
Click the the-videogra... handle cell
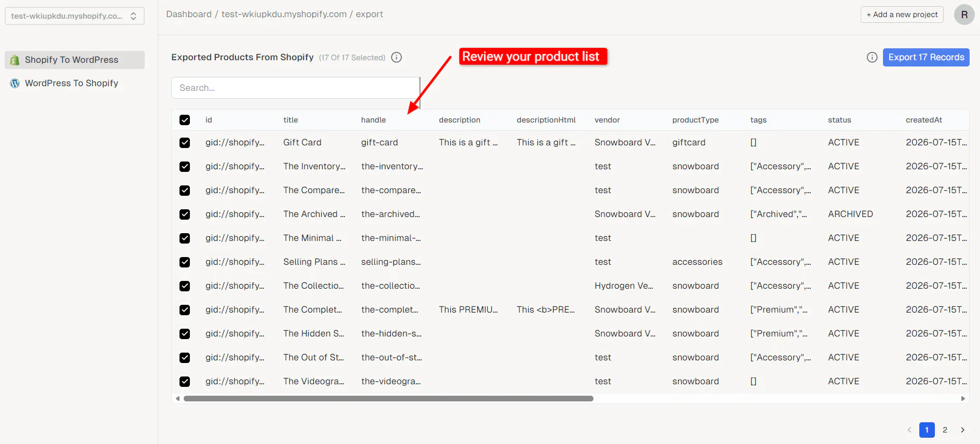click(391, 381)
